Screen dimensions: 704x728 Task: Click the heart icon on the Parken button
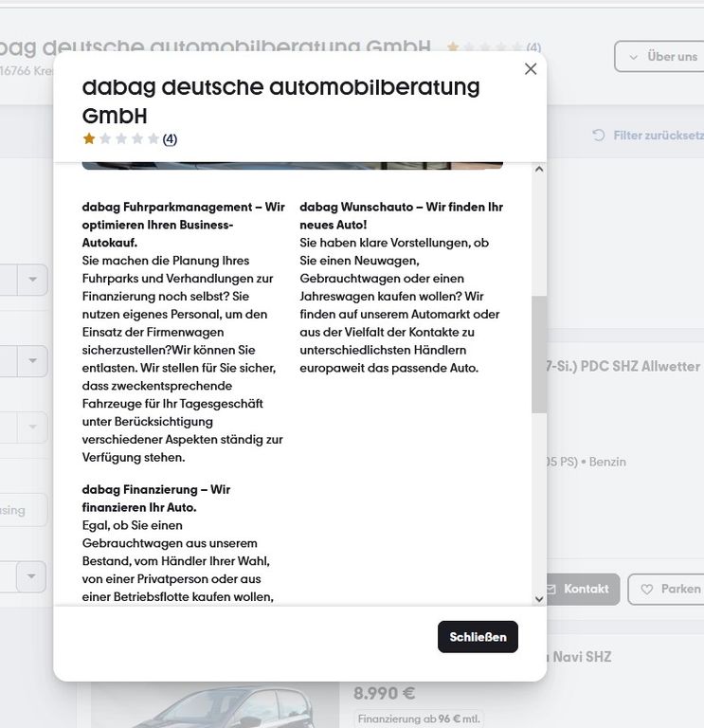point(647,589)
